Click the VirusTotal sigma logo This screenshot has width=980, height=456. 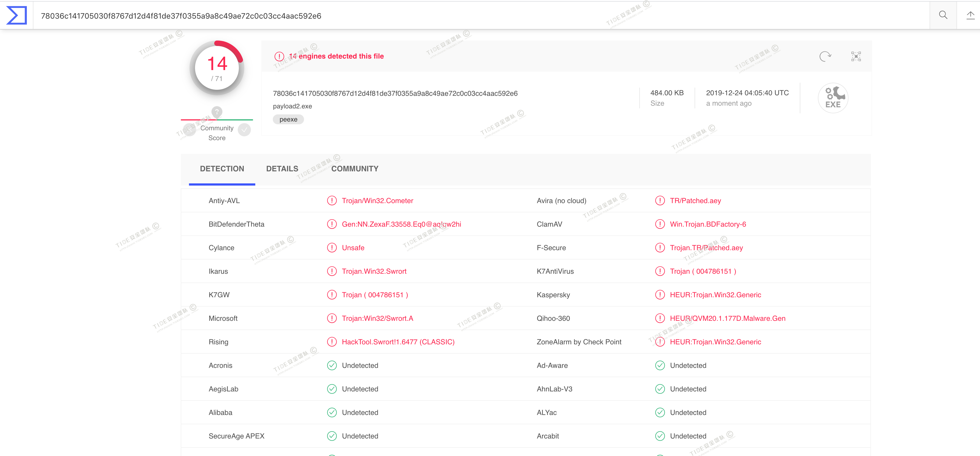coord(17,15)
